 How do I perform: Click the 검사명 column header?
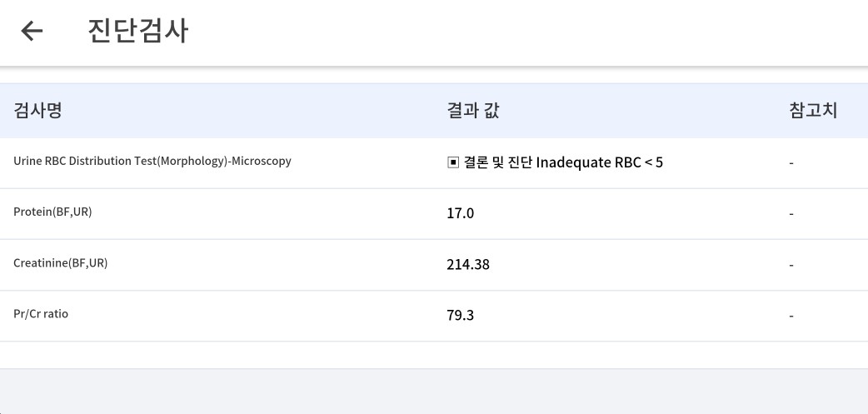(37, 111)
